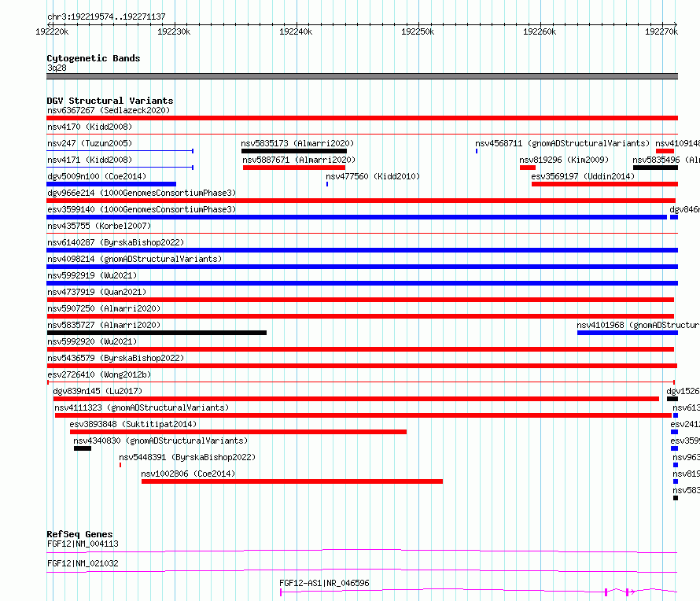Open the nsv4111323 (gnomADStructuralVariants) label

click(142, 407)
